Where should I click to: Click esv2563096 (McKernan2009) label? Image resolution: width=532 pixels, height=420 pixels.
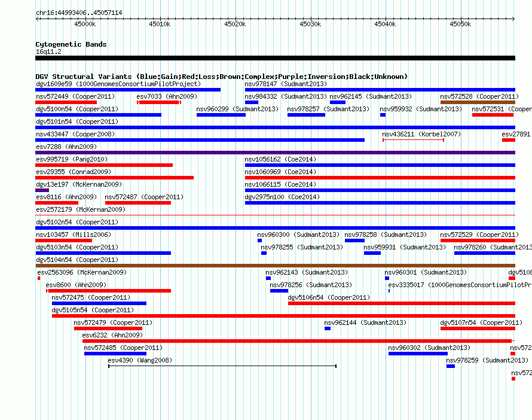(82, 272)
